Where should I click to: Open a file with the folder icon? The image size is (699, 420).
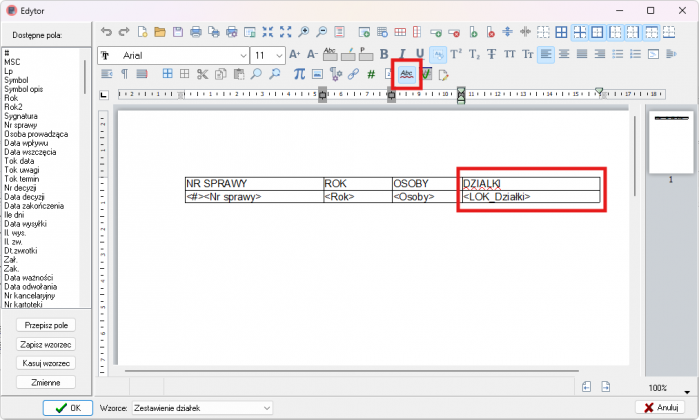coord(160,33)
